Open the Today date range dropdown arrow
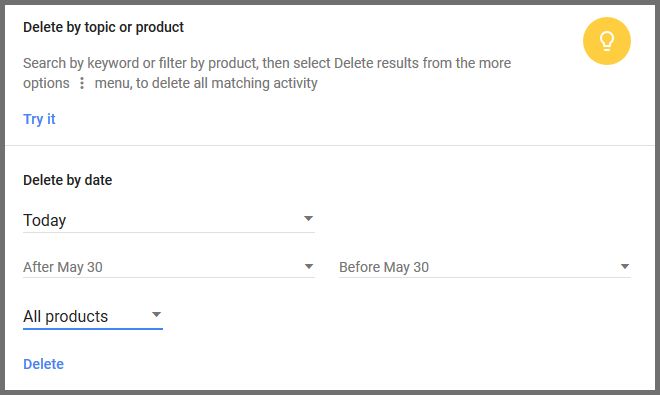The height and width of the screenshot is (395, 660). [x=309, y=219]
